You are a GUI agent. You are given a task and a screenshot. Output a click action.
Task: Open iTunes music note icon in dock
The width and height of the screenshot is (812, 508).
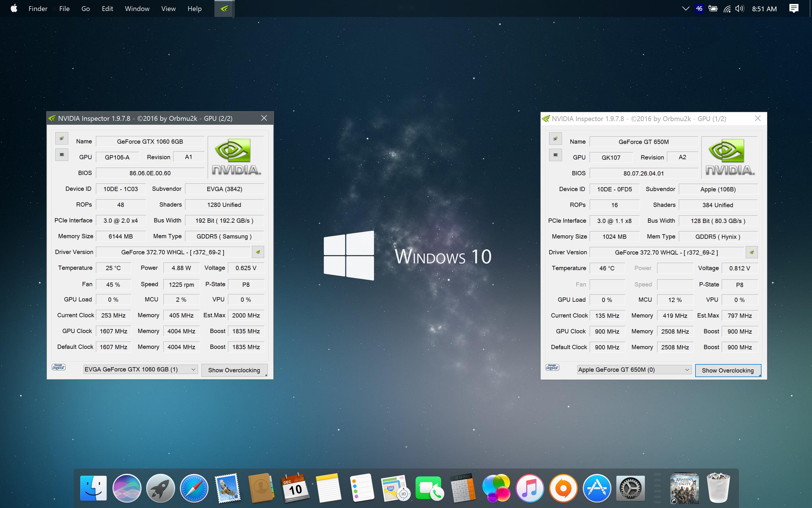tap(530, 488)
